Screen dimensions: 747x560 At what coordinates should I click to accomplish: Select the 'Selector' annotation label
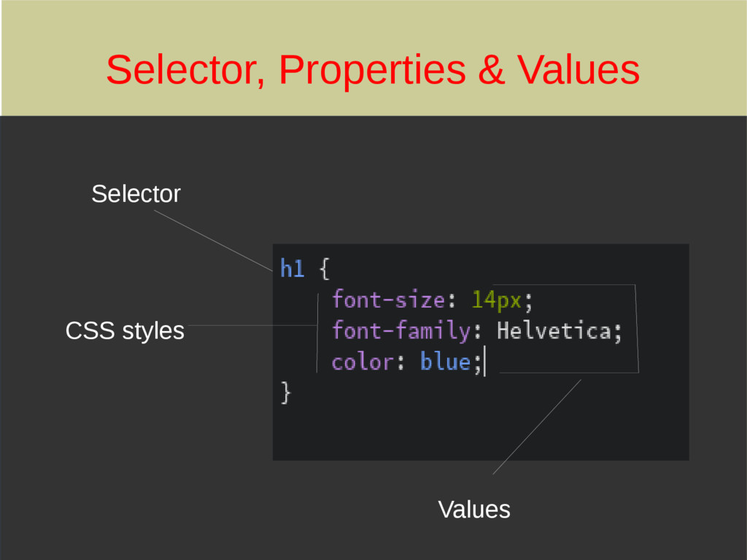pos(136,194)
